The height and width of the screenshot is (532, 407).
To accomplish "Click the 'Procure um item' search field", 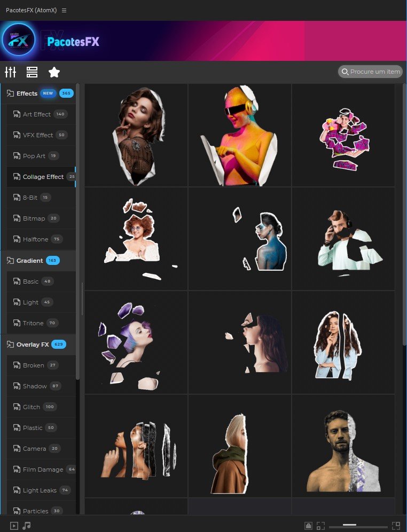I will (x=374, y=72).
